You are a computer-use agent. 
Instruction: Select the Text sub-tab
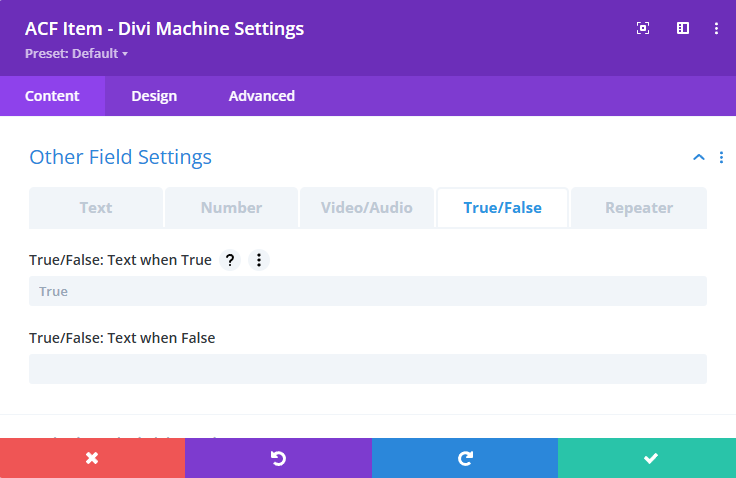click(x=96, y=208)
